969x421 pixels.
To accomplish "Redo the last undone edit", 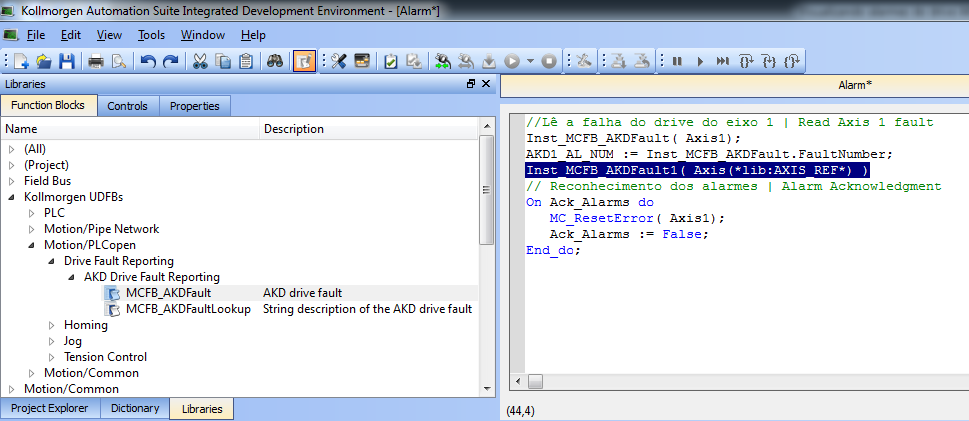I will (x=170, y=61).
